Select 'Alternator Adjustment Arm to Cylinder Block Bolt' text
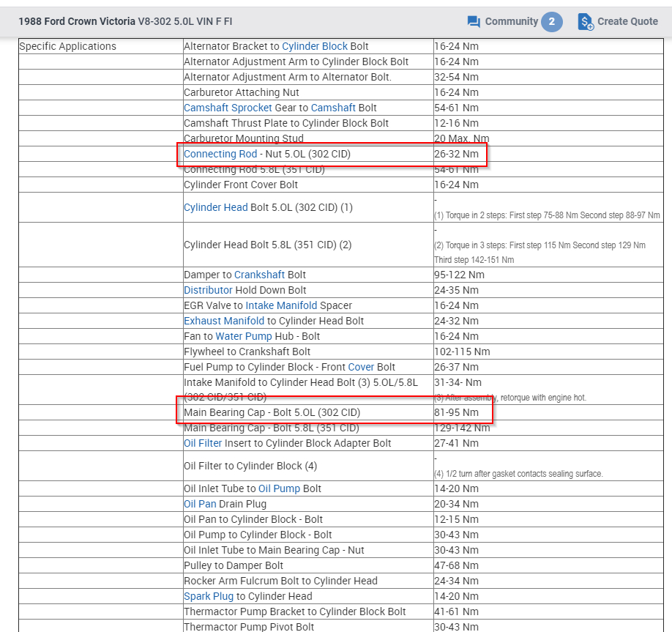Viewport: 672px width, 632px height. (296, 62)
